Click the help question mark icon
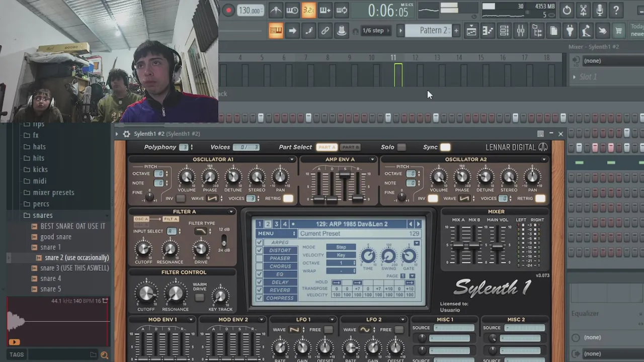Image resolution: width=644 pixels, height=362 pixels. (616, 10)
